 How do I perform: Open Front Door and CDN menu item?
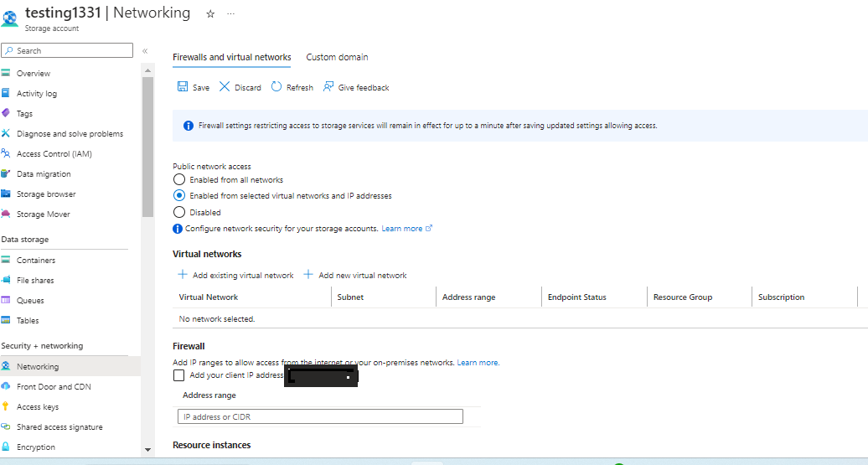tap(54, 386)
